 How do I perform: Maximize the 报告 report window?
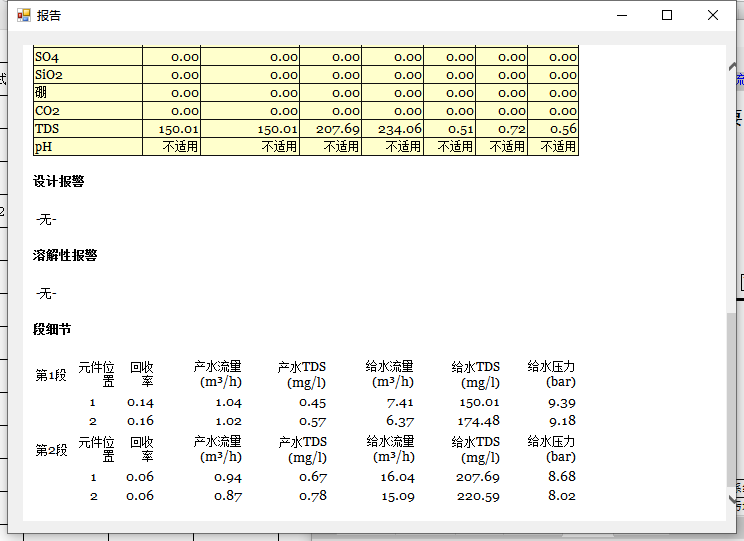(667, 15)
